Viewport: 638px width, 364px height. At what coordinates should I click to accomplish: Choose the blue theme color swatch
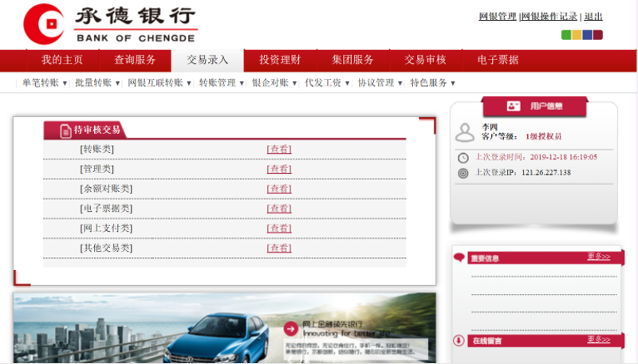pyautogui.click(x=588, y=35)
